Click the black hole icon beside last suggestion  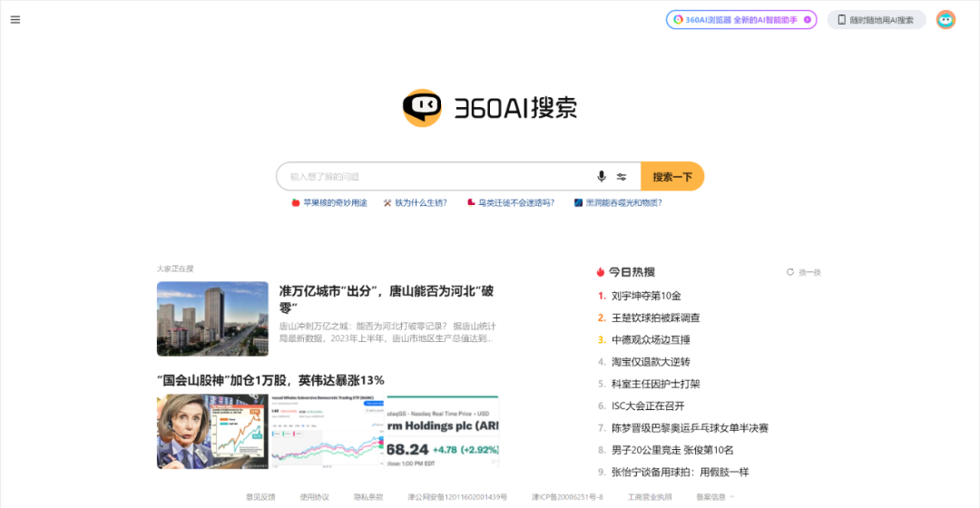[x=579, y=203]
